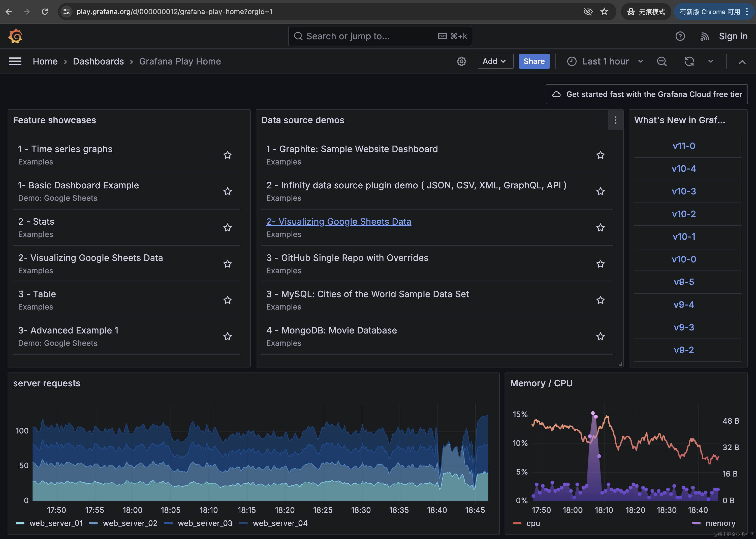Viewport: 756px width, 539px height.
Task: Open dashboard settings gear icon
Action: [461, 61]
